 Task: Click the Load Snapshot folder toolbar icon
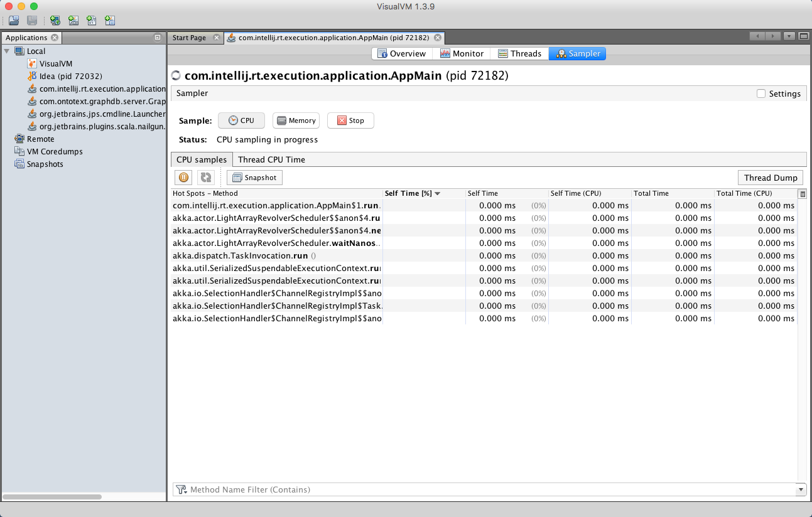[13, 21]
